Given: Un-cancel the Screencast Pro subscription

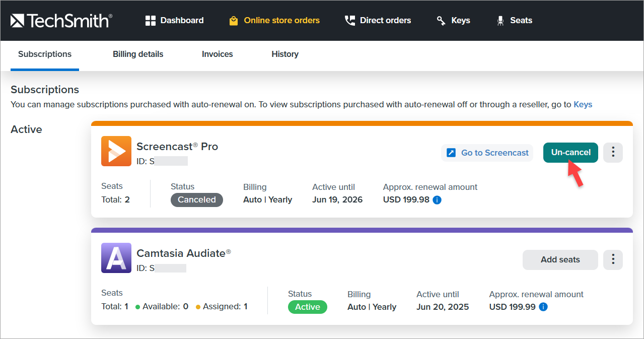Looking at the screenshot, I should [x=570, y=153].
